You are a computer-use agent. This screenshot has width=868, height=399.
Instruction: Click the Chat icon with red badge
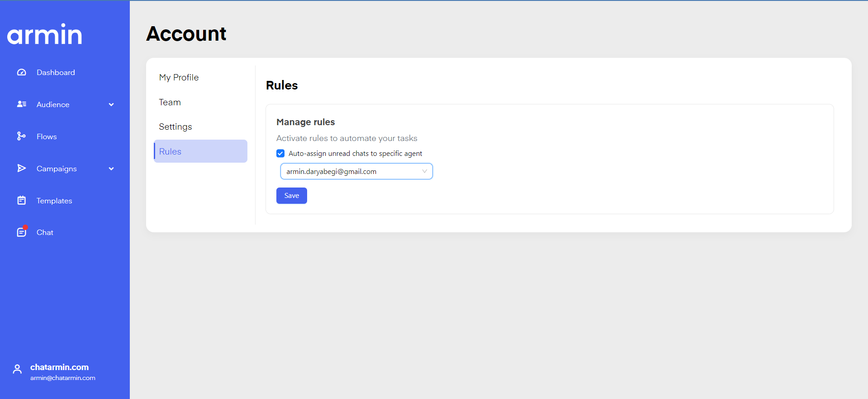pyautogui.click(x=21, y=232)
